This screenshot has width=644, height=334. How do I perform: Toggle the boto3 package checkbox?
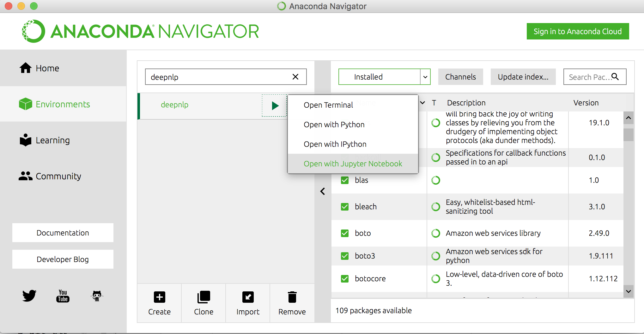(345, 256)
